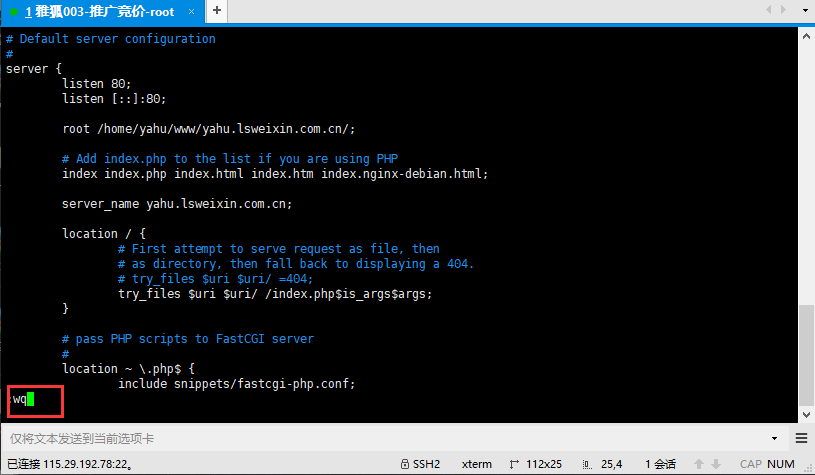Open the compose bar hamburger menu
815x475 pixels.
coord(801,439)
